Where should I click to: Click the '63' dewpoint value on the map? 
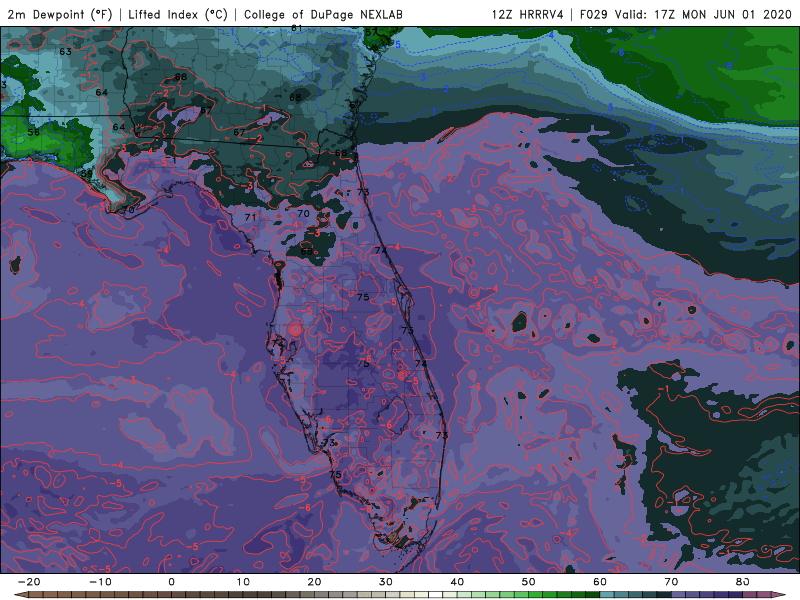click(x=65, y=52)
